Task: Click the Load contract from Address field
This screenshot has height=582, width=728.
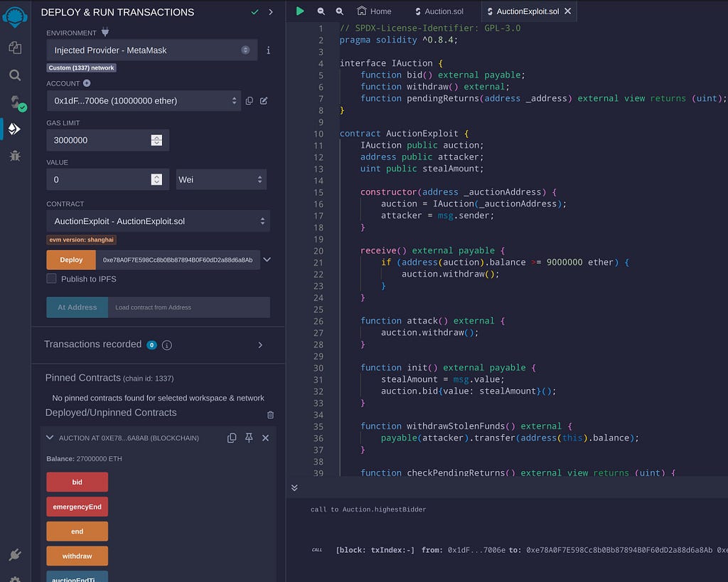Action: pos(189,307)
